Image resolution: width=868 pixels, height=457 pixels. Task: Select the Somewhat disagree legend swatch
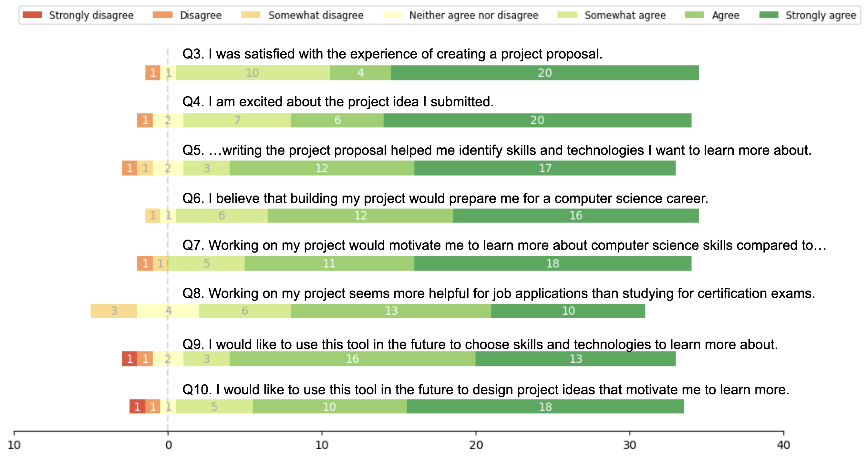(251, 15)
